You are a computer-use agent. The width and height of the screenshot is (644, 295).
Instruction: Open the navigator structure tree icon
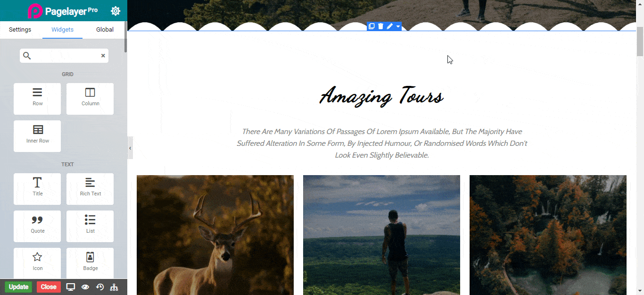tap(114, 287)
